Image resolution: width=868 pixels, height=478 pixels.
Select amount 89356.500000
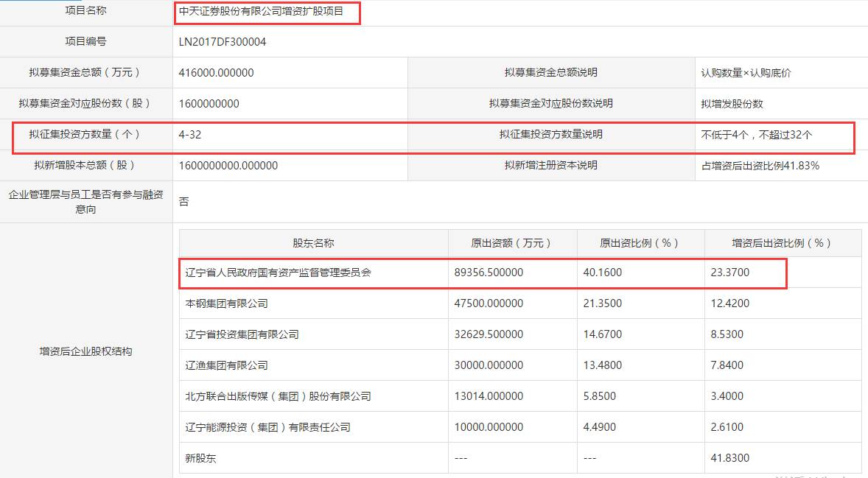489,273
